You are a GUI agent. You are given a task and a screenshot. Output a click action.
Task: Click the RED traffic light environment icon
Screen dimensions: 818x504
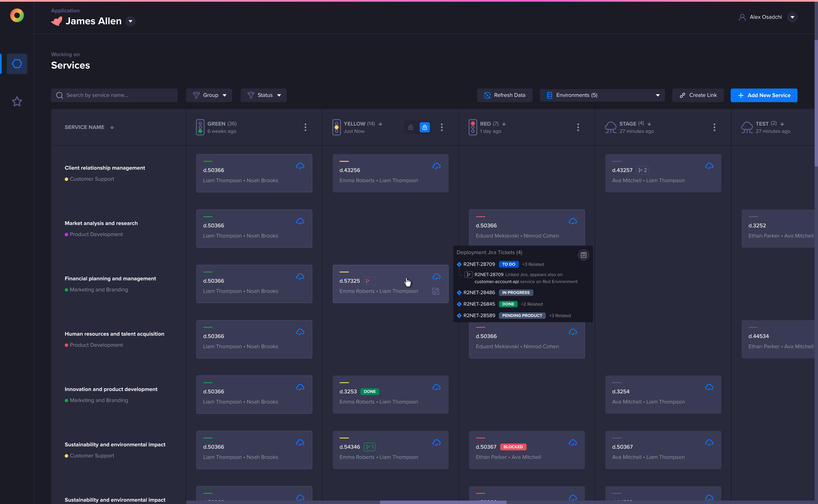click(473, 127)
